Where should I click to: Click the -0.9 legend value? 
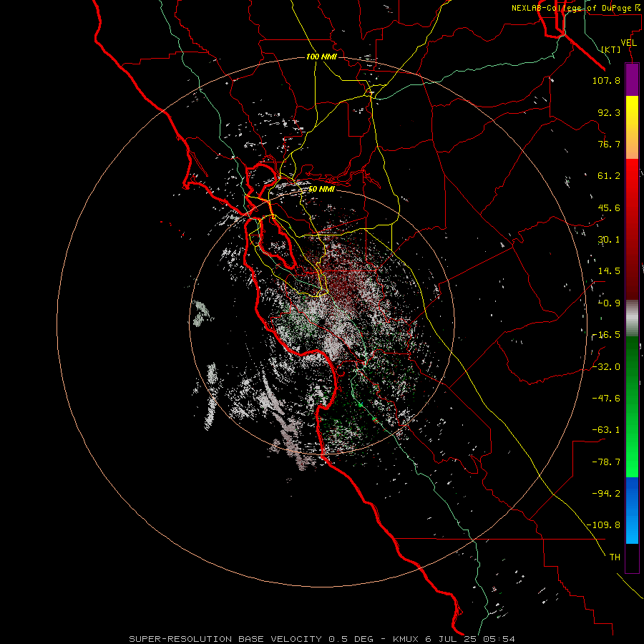609,303
